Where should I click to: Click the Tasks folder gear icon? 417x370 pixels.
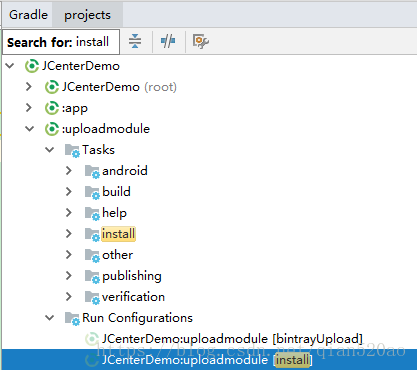tap(72, 151)
